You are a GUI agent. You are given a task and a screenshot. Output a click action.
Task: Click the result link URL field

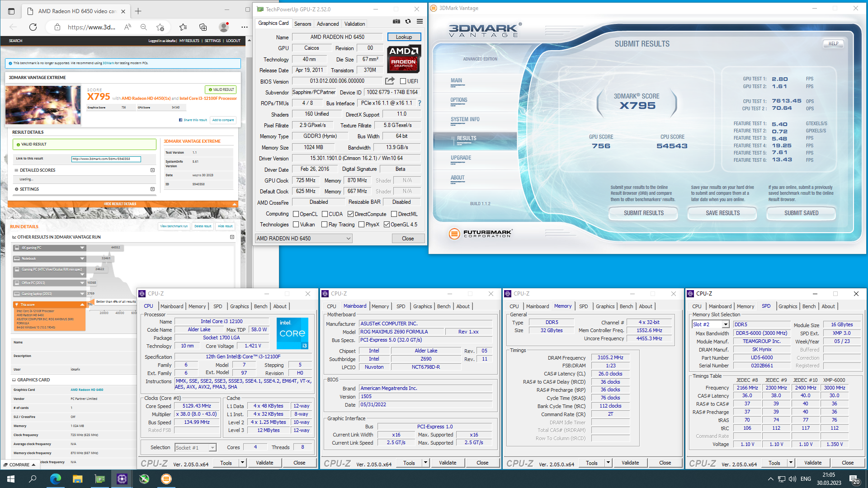coord(106,159)
